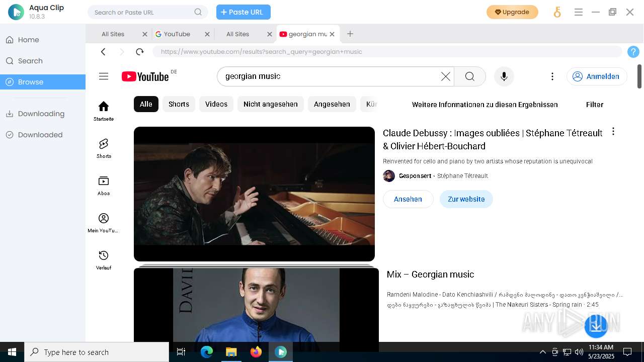Close the second All Sites tab
The height and width of the screenshot is (362, 644).
point(270,34)
